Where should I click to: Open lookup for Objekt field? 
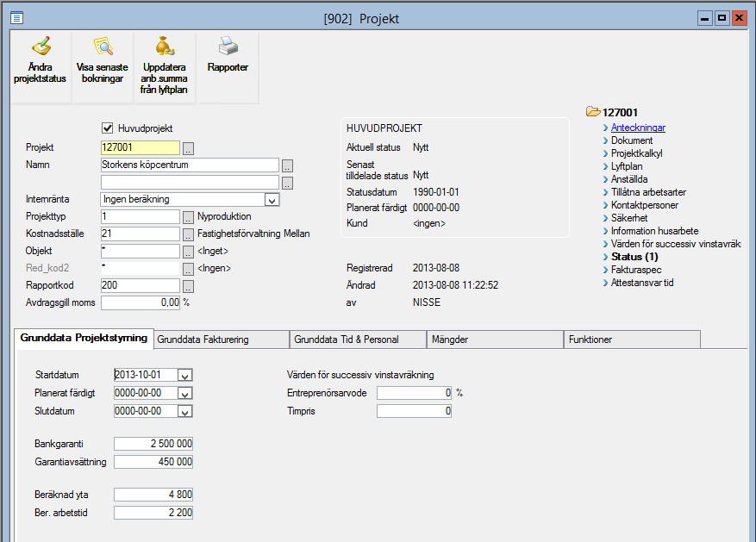pyautogui.click(x=189, y=252)
